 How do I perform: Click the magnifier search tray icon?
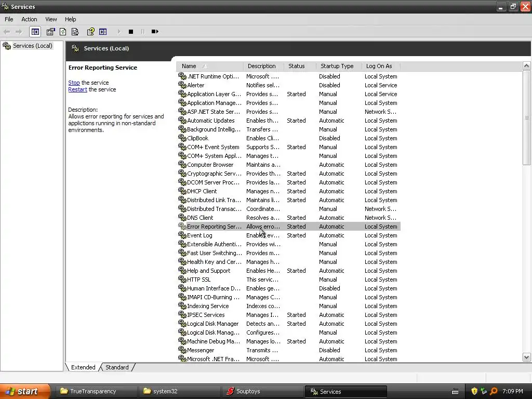494,391
